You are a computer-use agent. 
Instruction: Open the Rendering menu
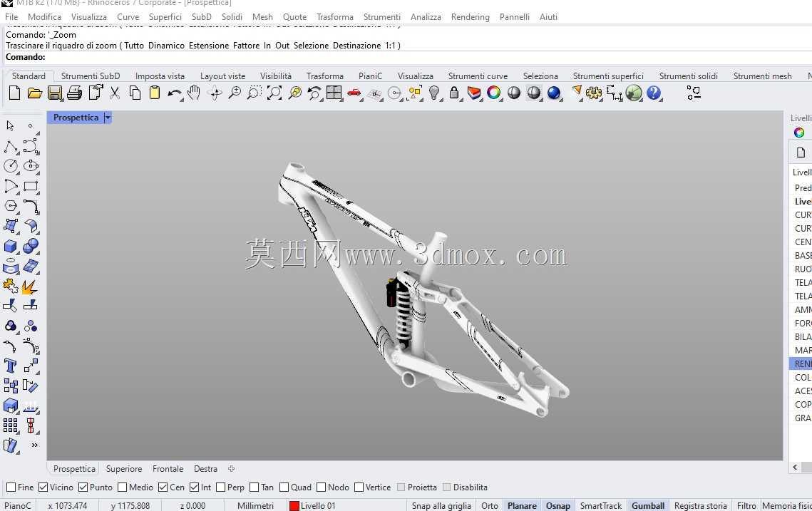[471, 16]
